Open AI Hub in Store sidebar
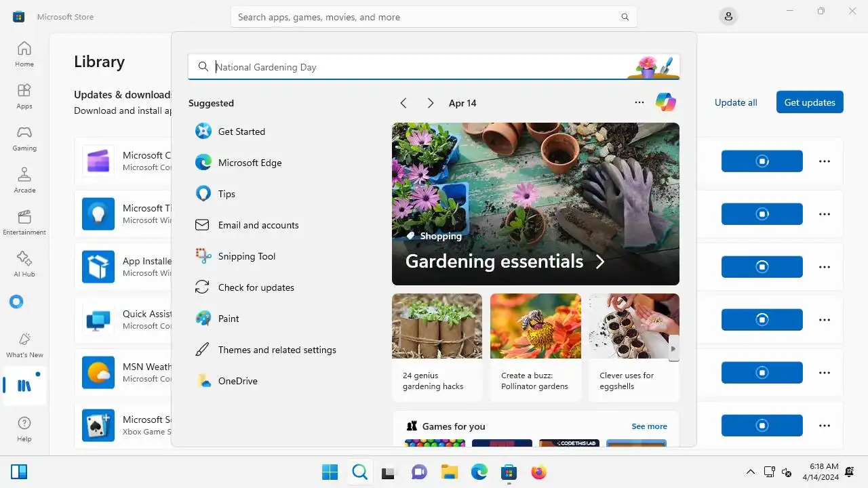 (x=24, y=264)
